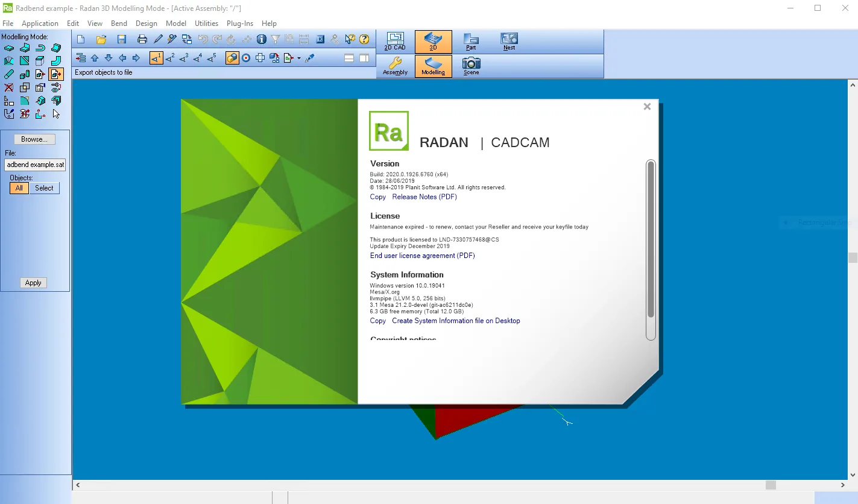Viewport: 858px width, 504px height.
Task: Print using the printer toolbar icon
Action: pyautogui.click(x=142, y=39)
